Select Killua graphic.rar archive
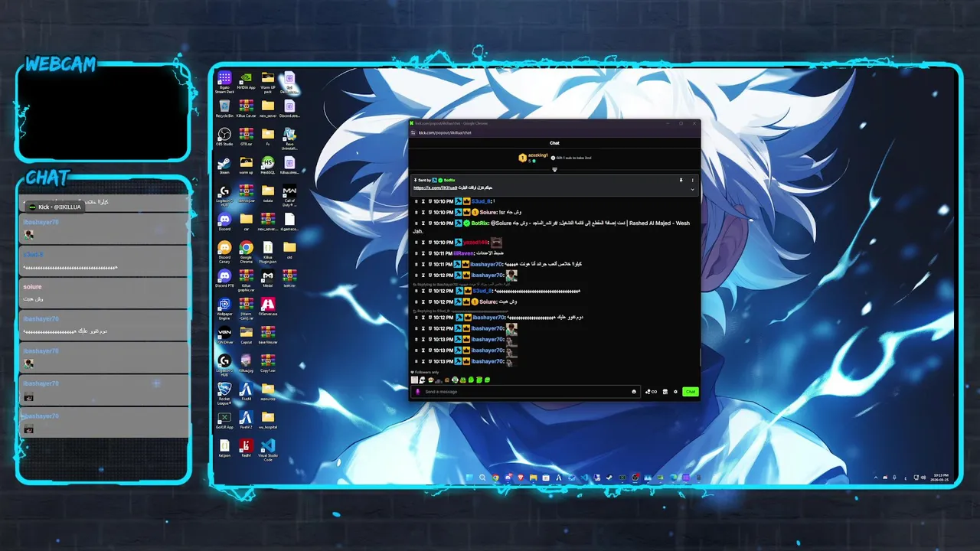 point(246,280)
